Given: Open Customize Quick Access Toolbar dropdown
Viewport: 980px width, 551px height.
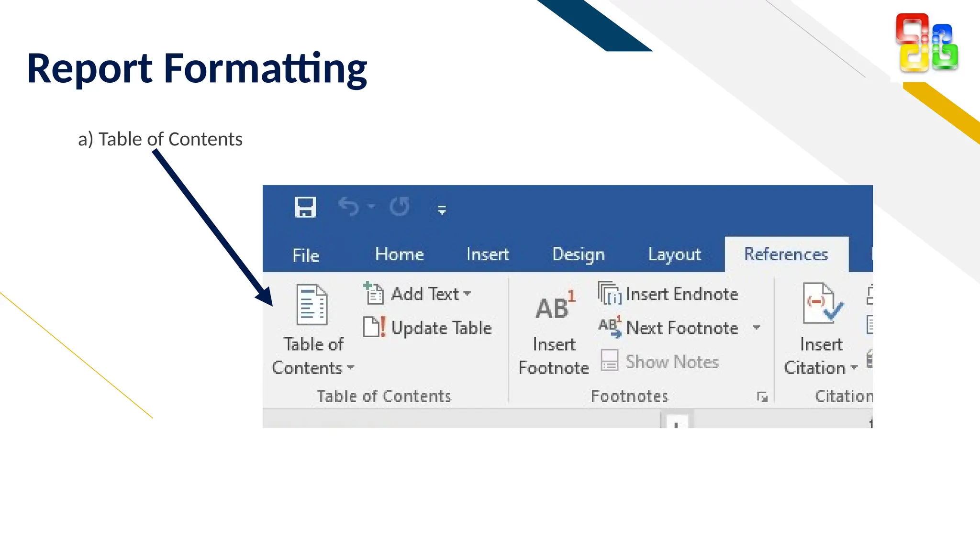Looking at the screenshot, I should tap(442, 209).
